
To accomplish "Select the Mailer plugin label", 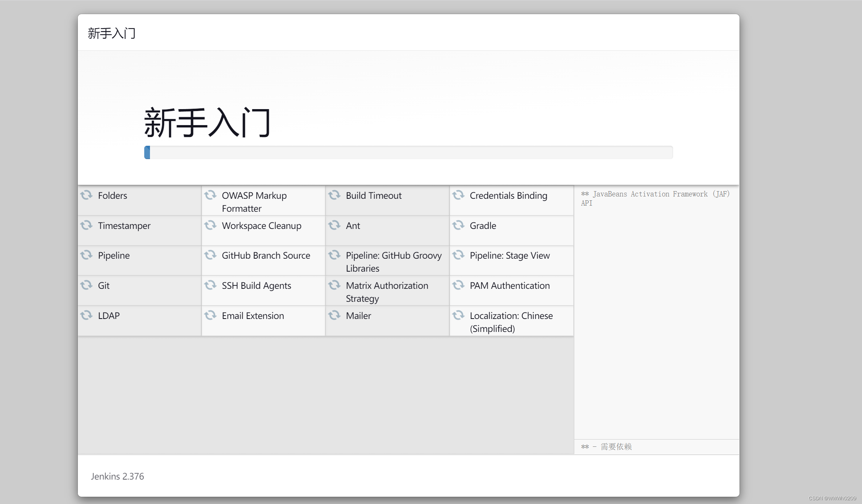I will pos(358,316).
